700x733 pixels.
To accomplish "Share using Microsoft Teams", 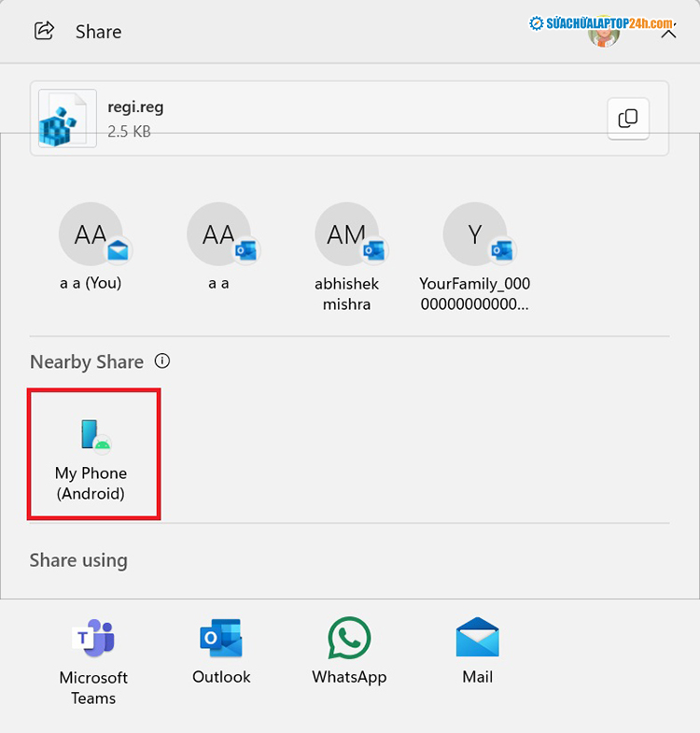I will (x=93, y=661).
